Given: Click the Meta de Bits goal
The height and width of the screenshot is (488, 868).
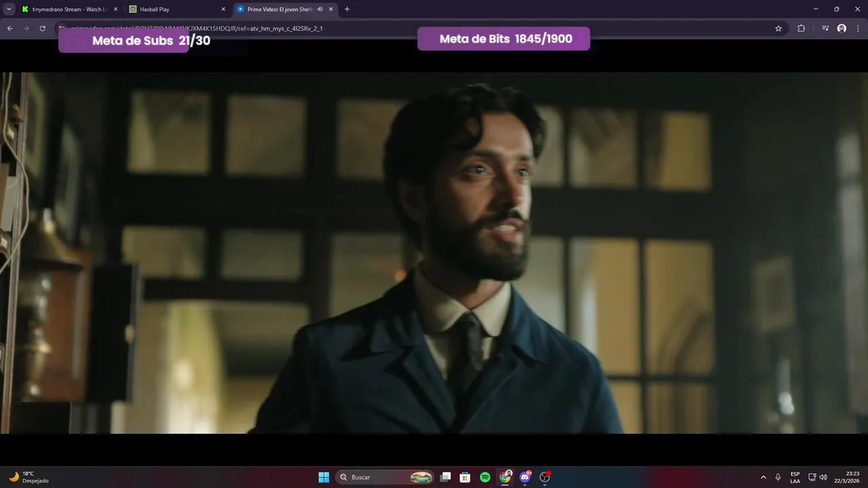Looking at the screenshot, I should pyautogui.click(x=504, y=39).
